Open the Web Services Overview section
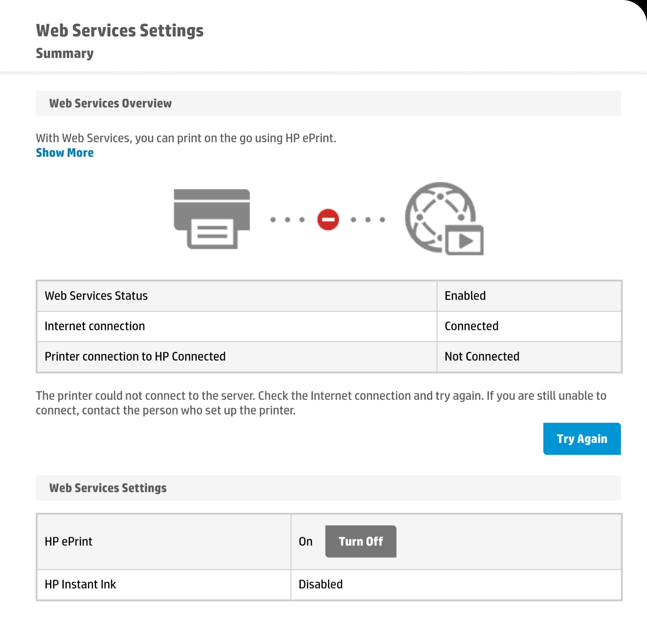647x644 pixels. tap(110, 103)
